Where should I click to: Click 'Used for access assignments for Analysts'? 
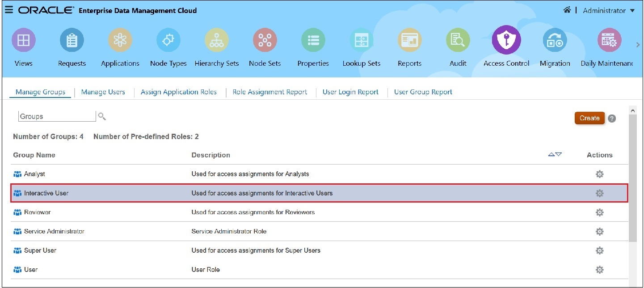pos(250,174)
